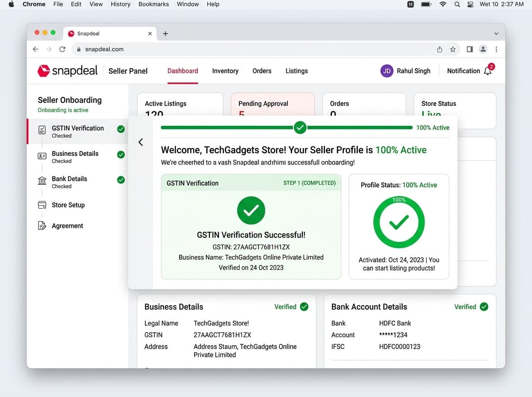Screen dimensions: 532x397
Task: Click the JD user avatar
Action: pos(387,71)
